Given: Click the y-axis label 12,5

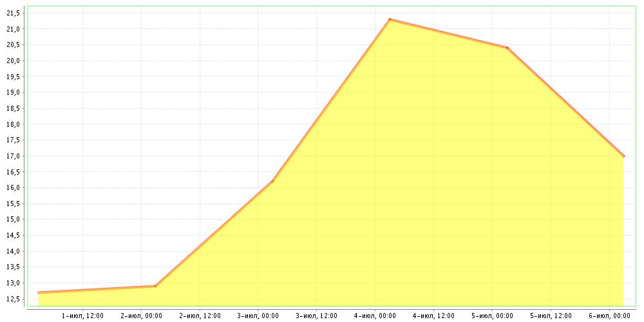Looking at the screenshot, I should (x=14, y=299).
